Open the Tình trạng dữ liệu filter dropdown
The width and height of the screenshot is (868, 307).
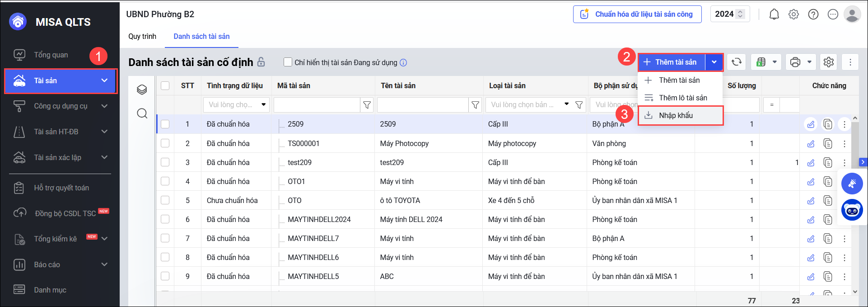coord(236,105)
